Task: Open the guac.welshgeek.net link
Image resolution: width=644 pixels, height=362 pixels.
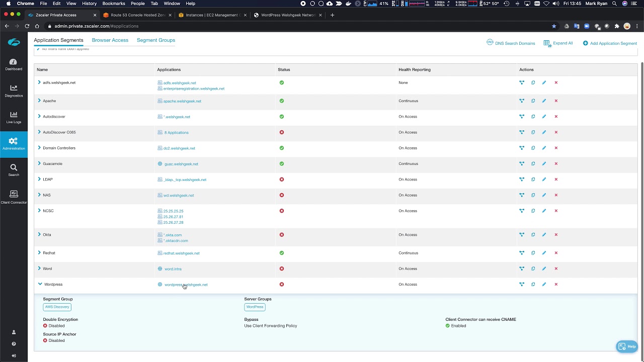Action: (181, 164)
